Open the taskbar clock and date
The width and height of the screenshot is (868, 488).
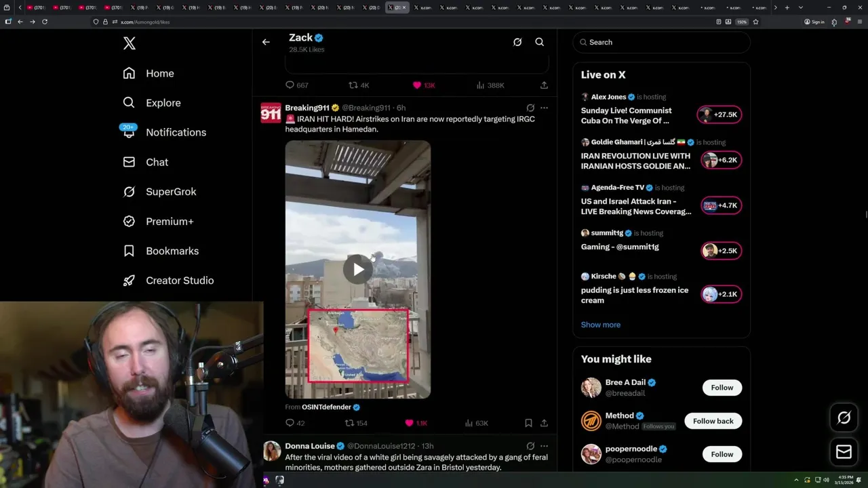point(844,480)
